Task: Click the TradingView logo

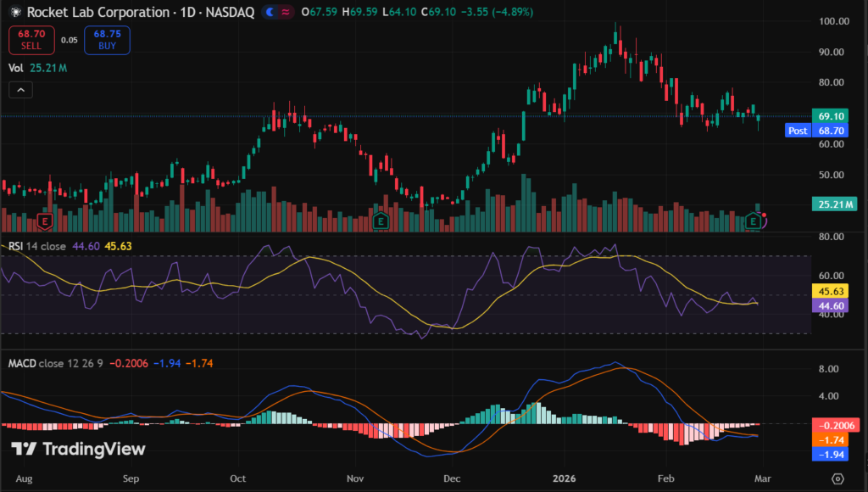Action: [78, 450]
